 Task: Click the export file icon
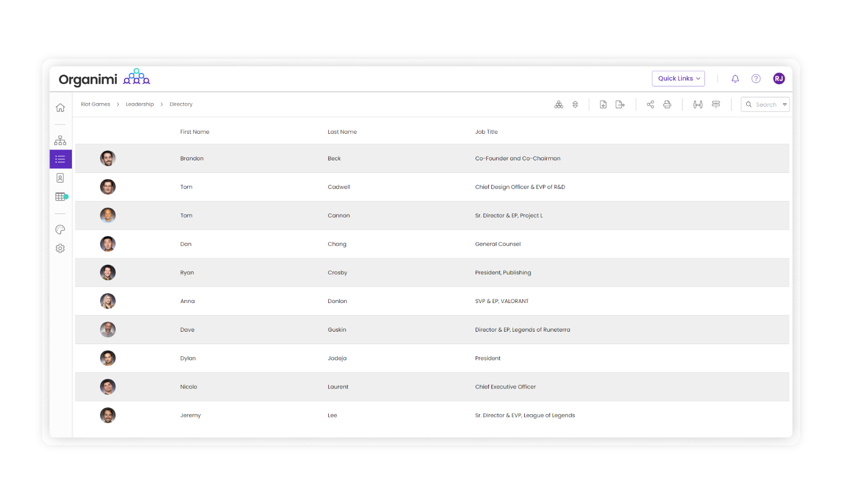[620, 105]
